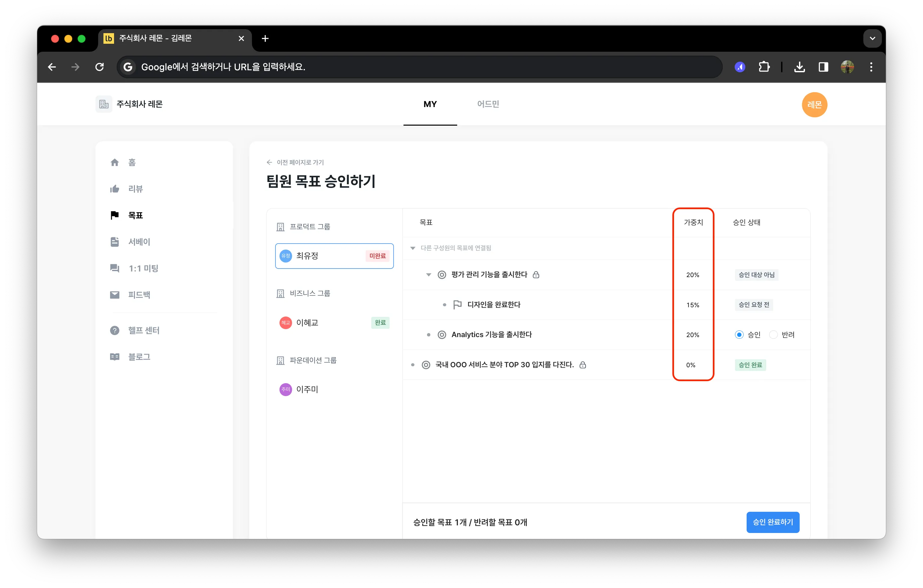923x588 pixels.
Task: Click the 리뷰 thumbs-up icon
Action: [115, 189]
